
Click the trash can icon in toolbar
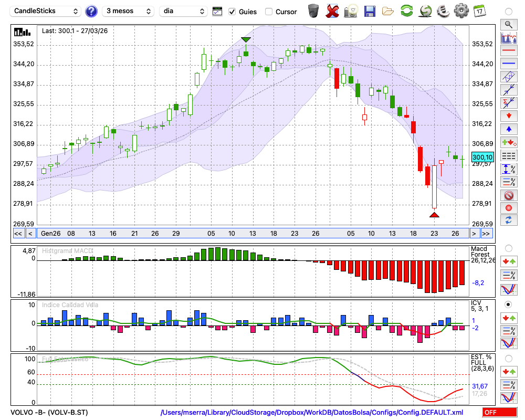tap(313, 11)
